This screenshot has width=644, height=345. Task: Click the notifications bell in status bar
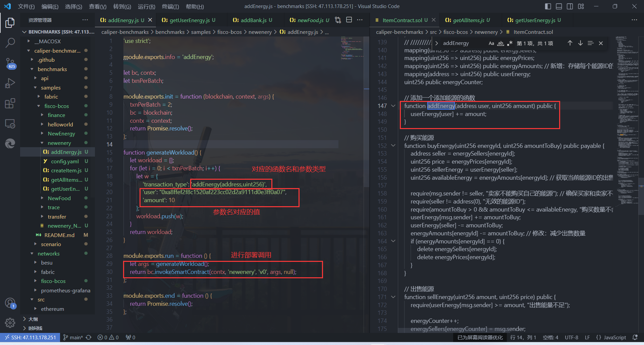635,337
